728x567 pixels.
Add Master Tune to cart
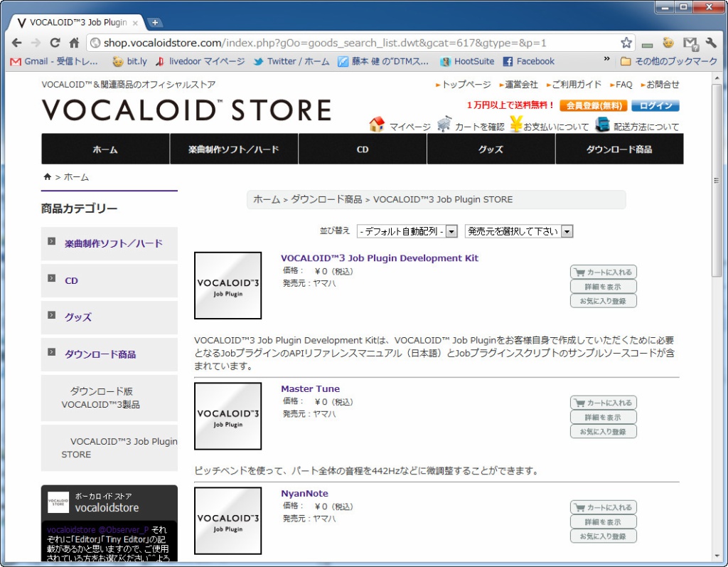tap(603, 403)
